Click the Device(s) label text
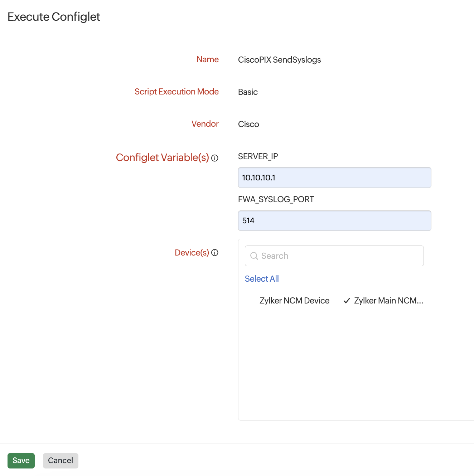474x476 pixels. [x=192, y=253]
